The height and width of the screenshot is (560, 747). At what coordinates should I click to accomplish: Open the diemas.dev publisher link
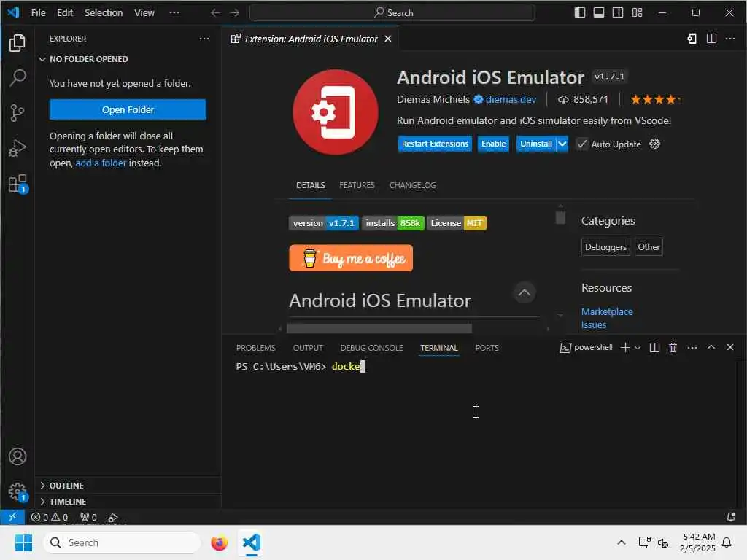pyautogui.click(x=511, y=99)
